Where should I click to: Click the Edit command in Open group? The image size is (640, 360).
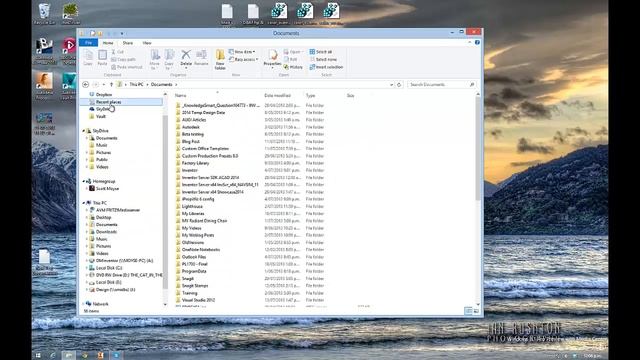tap(290, 59)
